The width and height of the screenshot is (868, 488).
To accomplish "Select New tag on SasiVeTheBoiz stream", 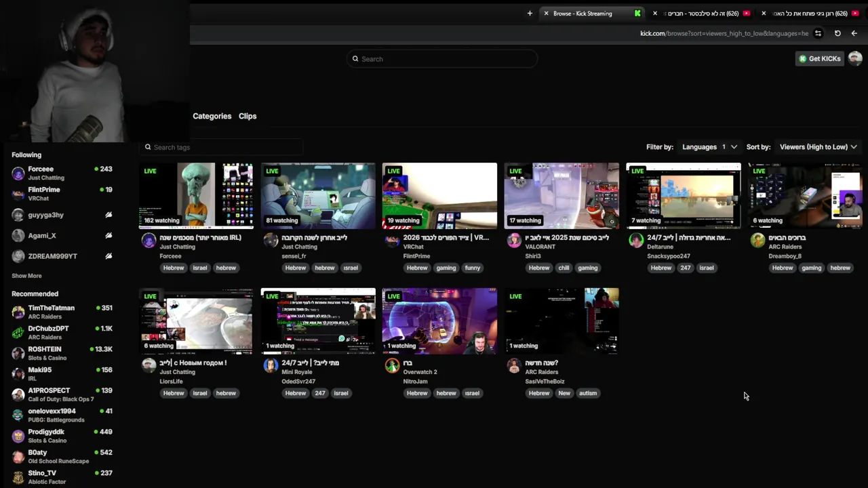I will coord(564,393).
